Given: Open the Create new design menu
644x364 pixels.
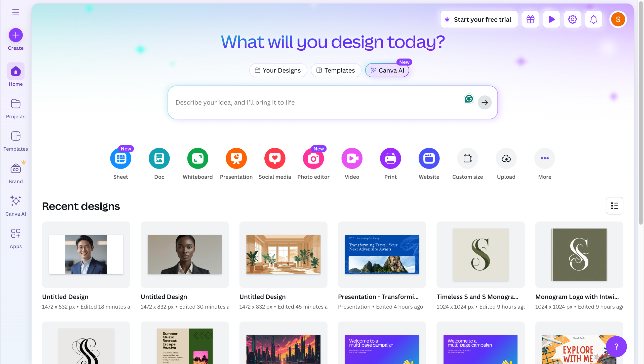Looking at the screenshot, I should tap(16, 35).
